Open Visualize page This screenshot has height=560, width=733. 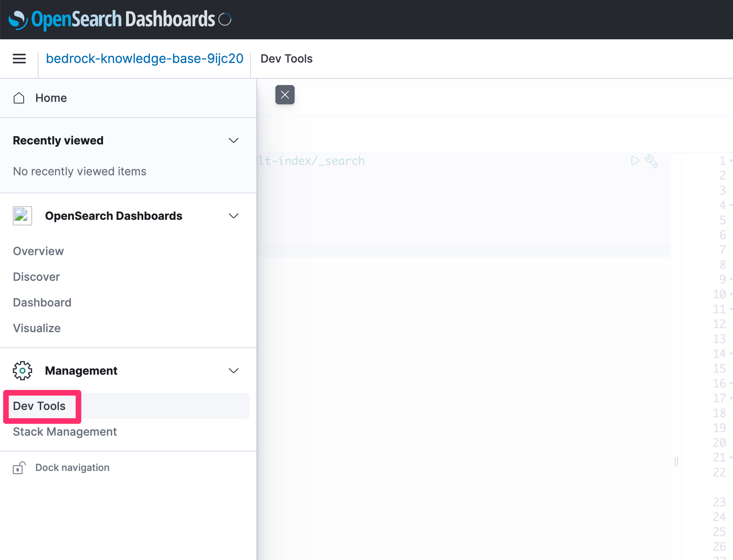click(x=37, y=328)
